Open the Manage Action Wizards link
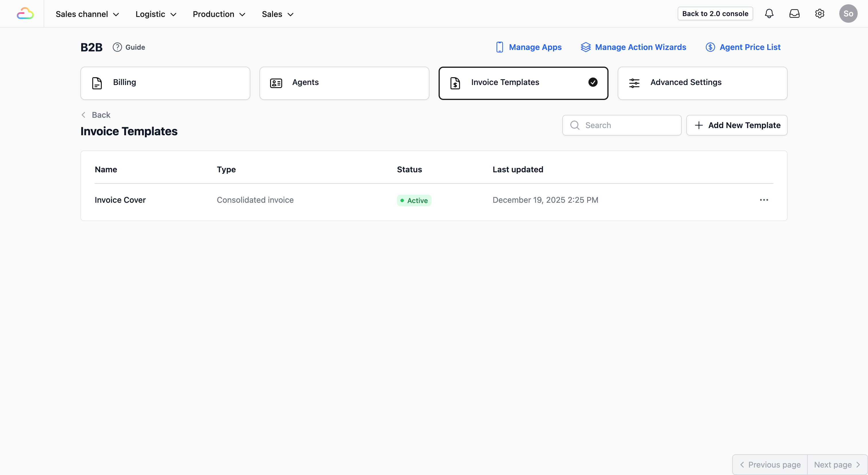Image resolution: width=868 pixels, height=475 pixels. [x=633, y=47]
